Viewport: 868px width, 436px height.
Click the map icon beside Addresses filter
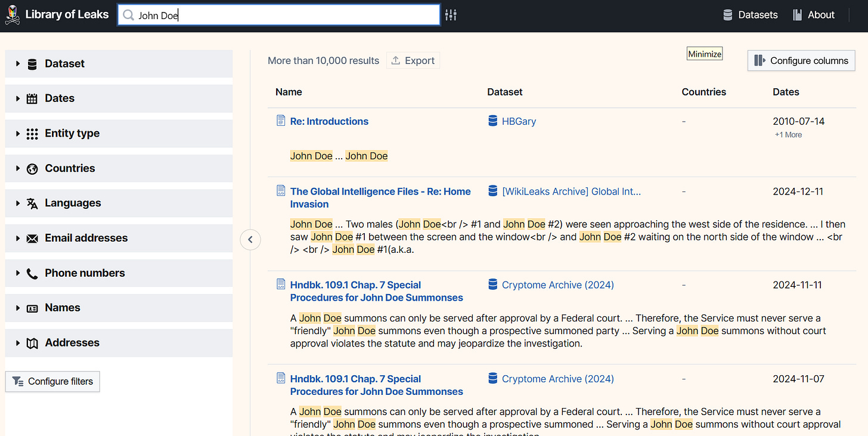click(32, 343)
